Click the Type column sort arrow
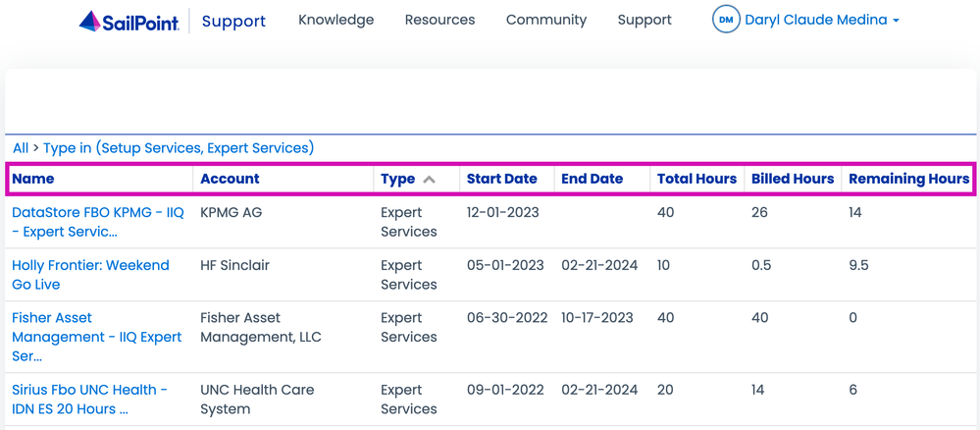 point(429,180)
